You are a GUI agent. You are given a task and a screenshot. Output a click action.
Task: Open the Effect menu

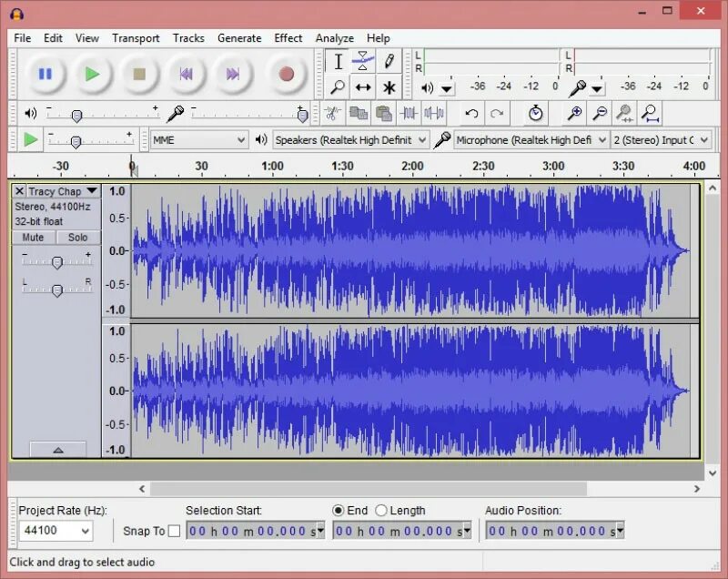tap(288, 38)
